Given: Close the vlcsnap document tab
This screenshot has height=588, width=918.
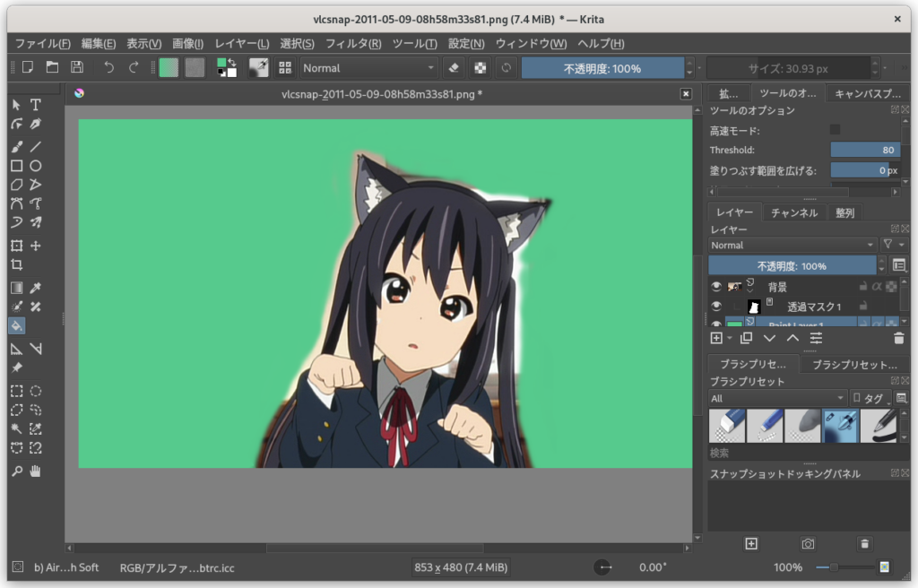Looking at the screenshot, I should pyautogui.click(x=686, y=94).
